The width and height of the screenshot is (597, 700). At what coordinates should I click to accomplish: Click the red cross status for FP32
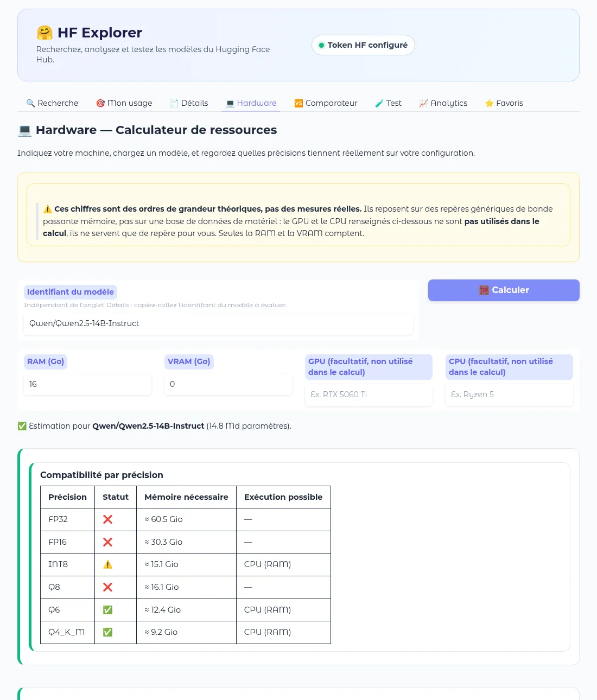107,519
